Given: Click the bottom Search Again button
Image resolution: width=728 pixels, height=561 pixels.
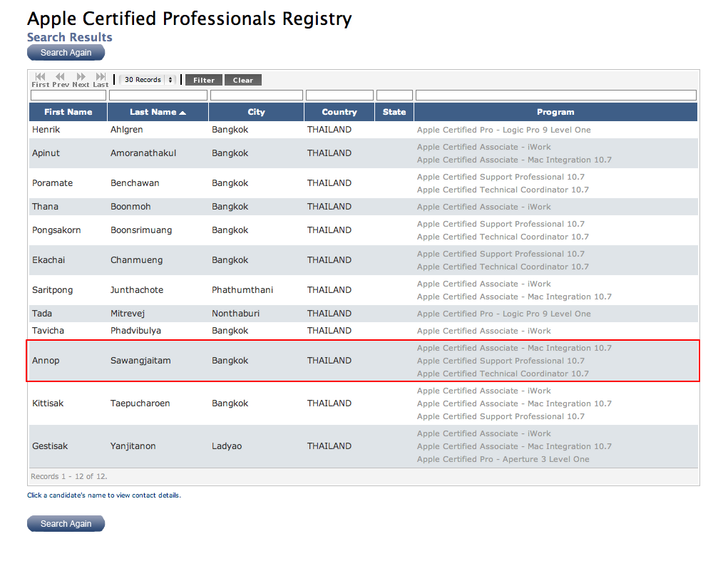Looking at the screenshot, I should point(66,523).
